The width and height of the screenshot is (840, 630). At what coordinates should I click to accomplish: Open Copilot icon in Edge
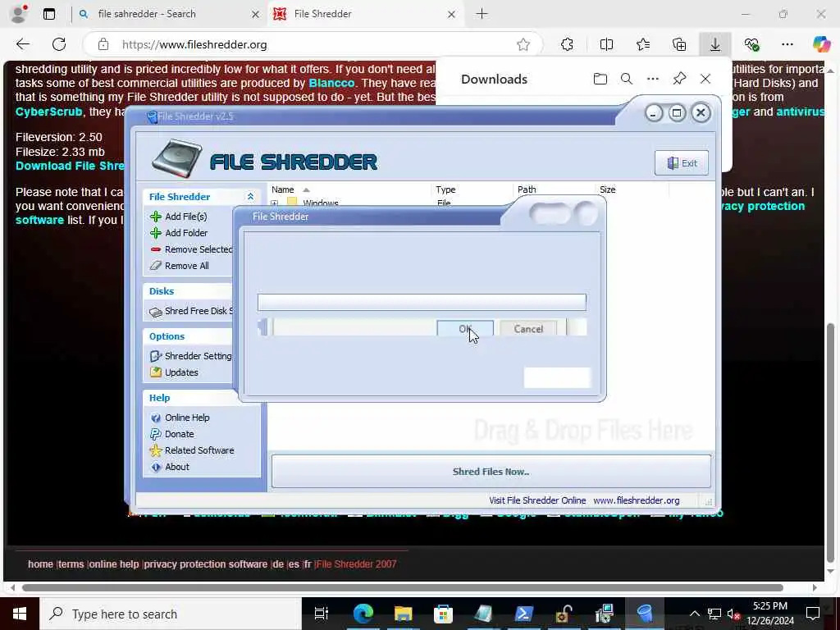tap(821, 44)
